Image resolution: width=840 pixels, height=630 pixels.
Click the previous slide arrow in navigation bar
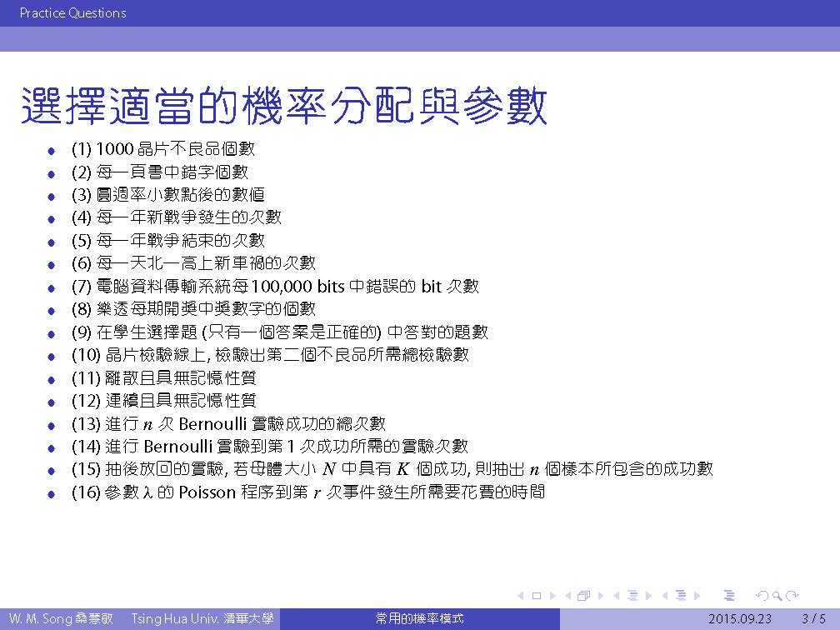[x=522, y=596]
